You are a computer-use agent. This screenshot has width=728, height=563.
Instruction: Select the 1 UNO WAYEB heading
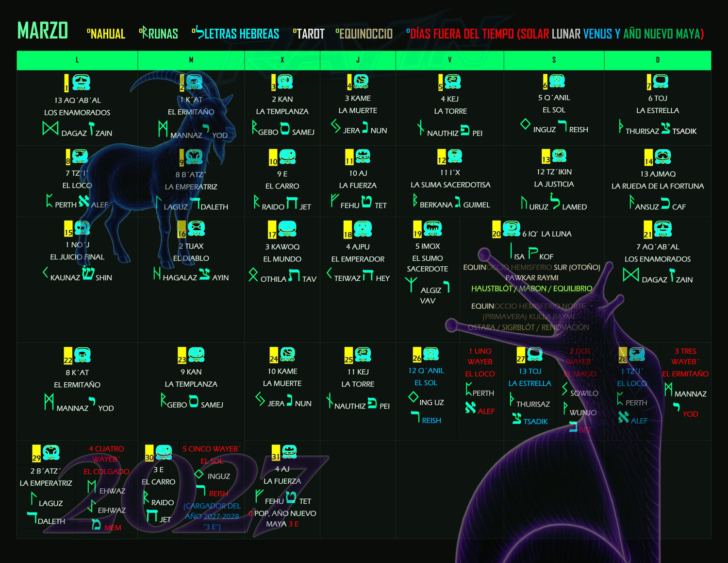480,356
